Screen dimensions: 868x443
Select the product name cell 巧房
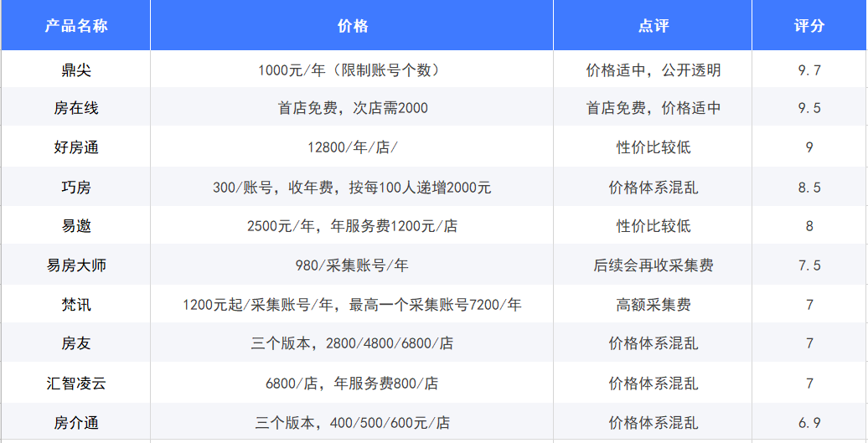(76, 188)
